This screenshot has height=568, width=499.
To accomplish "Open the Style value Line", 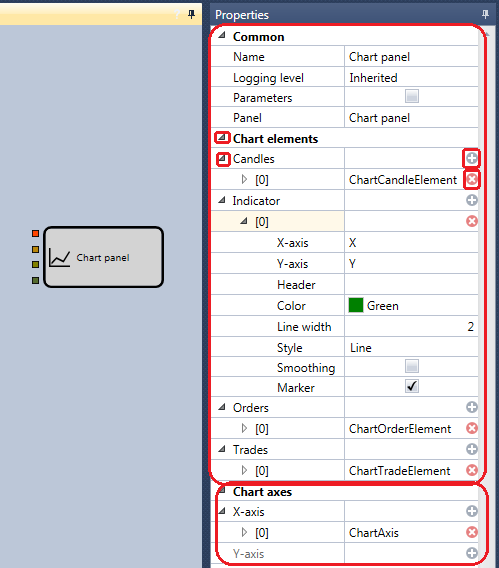I will click(411, 347).
